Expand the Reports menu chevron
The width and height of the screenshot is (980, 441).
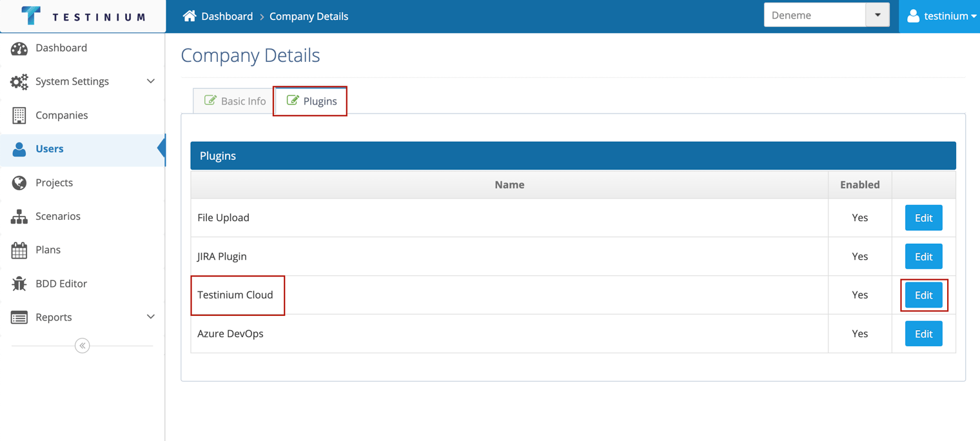pos(151,317)
